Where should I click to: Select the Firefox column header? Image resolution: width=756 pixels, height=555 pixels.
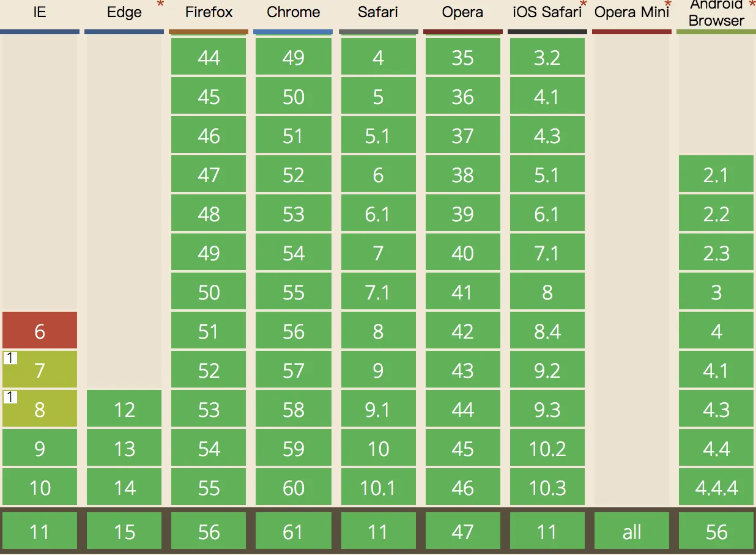(x=209, y=13)
